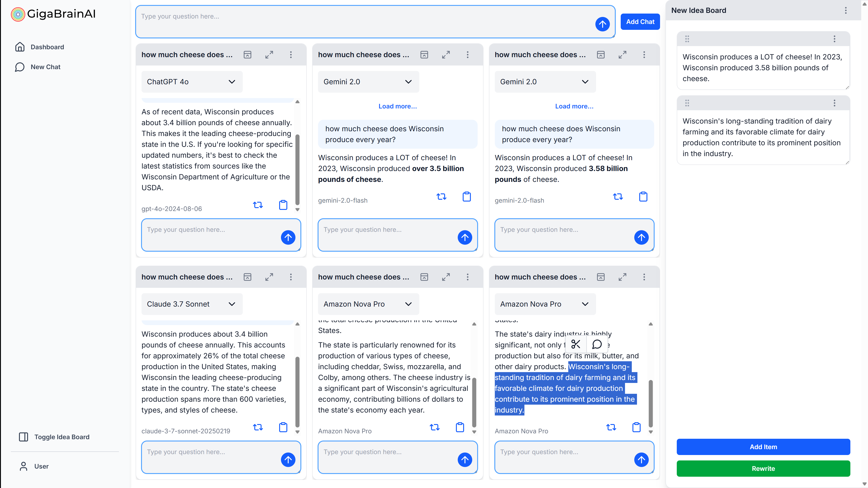Regenerate the 'over 3.5 billion' Gemini response

coord(441,196)
